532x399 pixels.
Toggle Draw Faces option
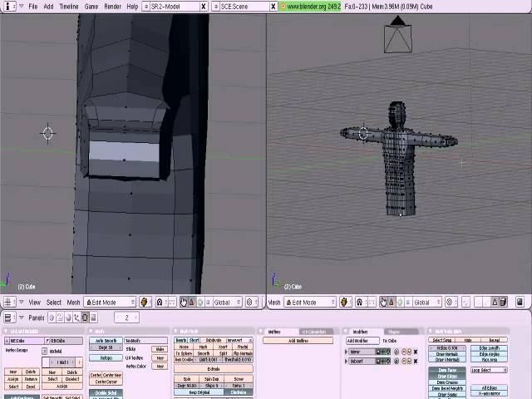[447, 370]
